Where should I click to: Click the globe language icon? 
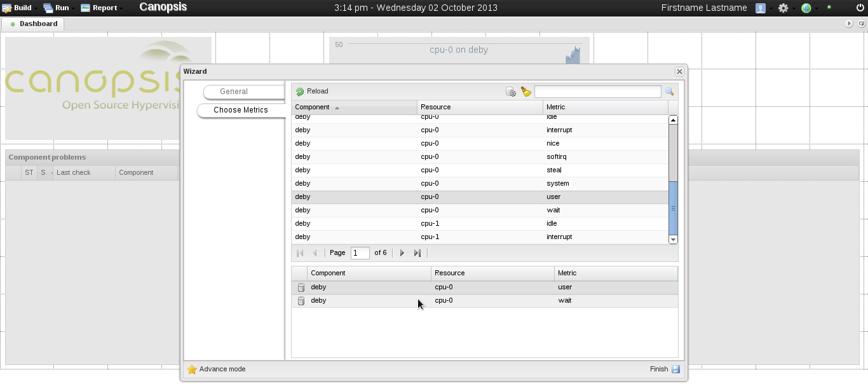pyautogui.click(x=806, y=8)
